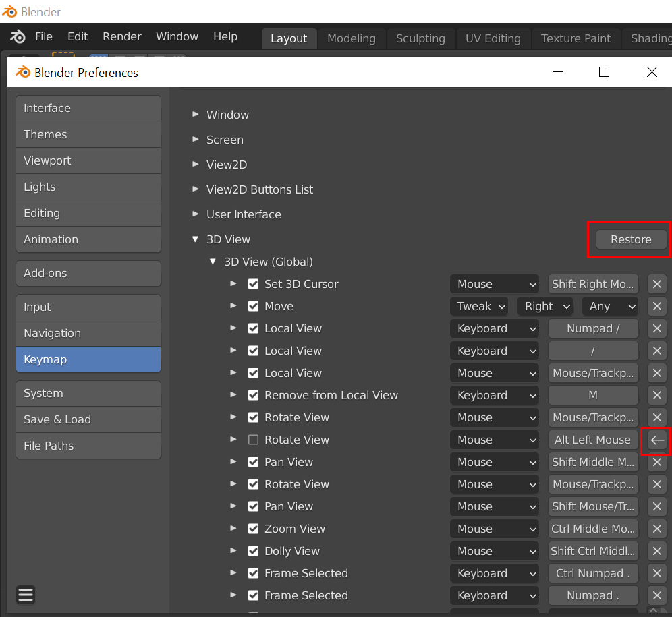Go to the Add-ons preferences section
This screenshot has width=672, height=617.
(88, 273)
